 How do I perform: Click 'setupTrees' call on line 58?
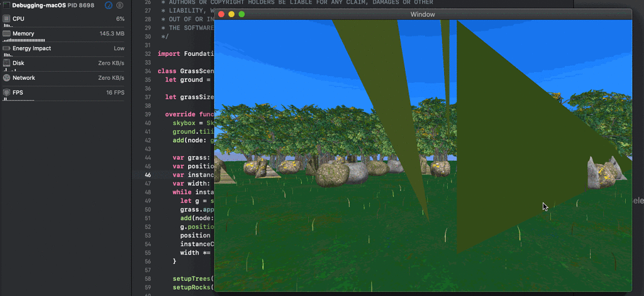click(194, 279)
